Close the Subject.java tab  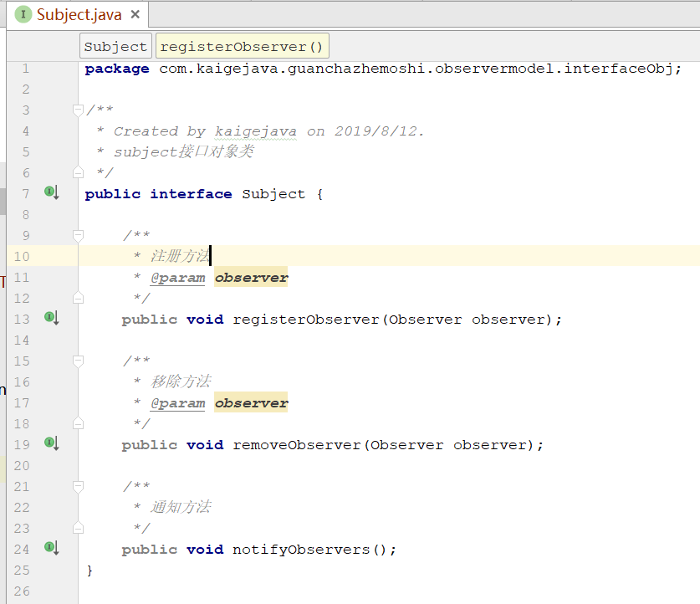point(135,15)
